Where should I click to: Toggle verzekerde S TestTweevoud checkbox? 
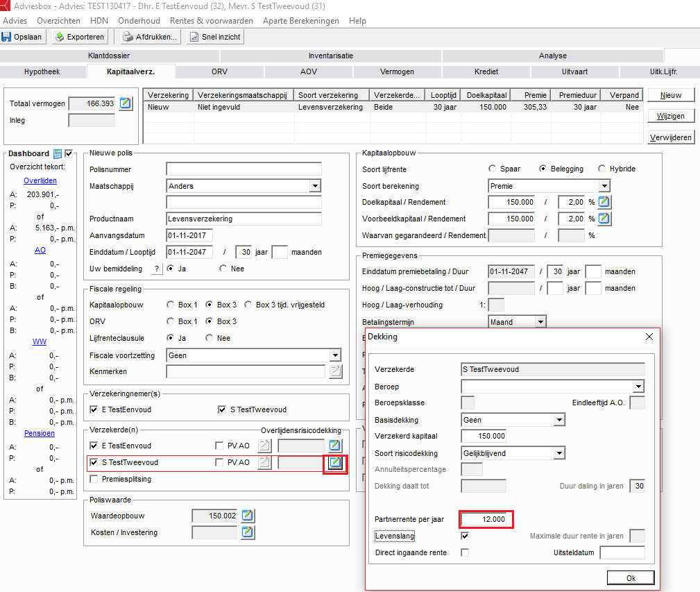[x=94, y=462]
